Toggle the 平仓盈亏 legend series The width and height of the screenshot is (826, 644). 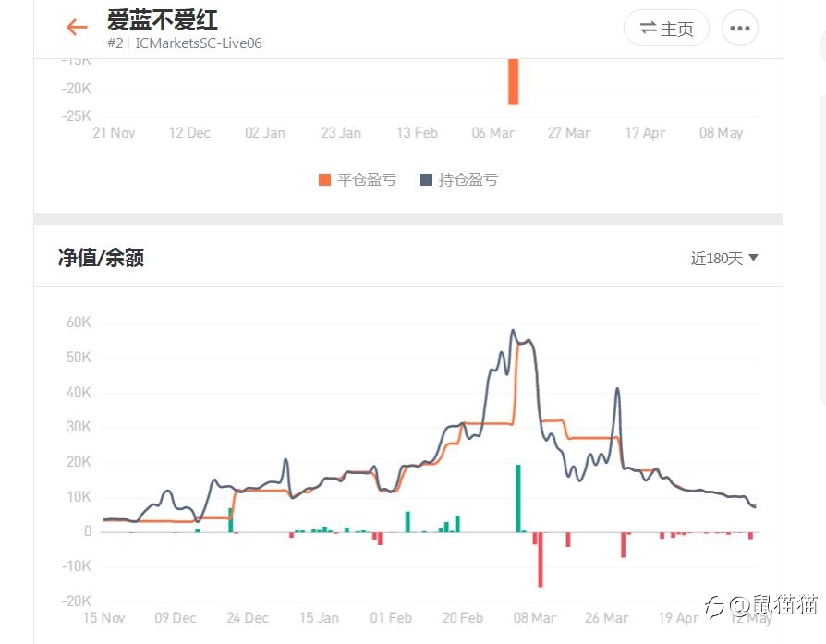[358, 179]
